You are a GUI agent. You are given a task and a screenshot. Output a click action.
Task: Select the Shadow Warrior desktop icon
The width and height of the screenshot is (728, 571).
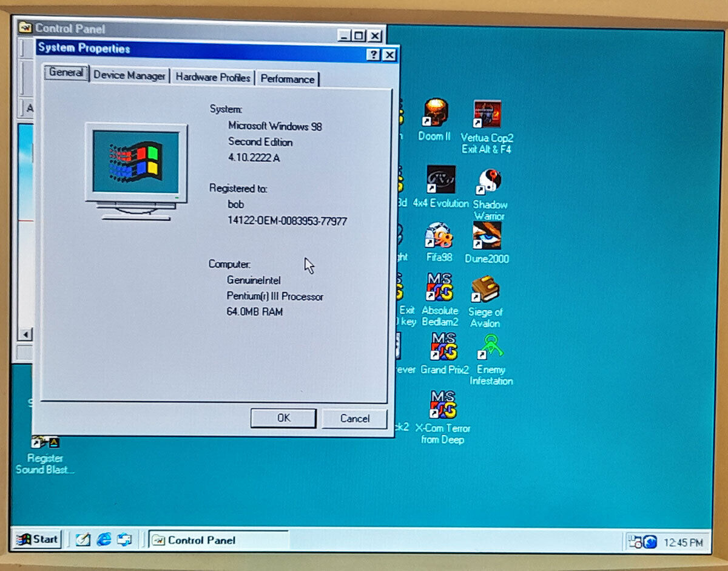tap(490, 194)
